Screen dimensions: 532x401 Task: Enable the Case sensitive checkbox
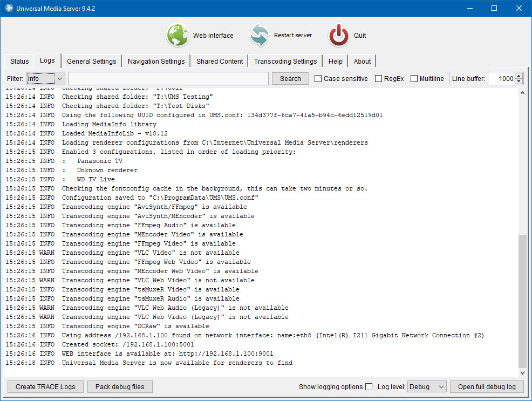pyautogui.click(x=318, y=79)
